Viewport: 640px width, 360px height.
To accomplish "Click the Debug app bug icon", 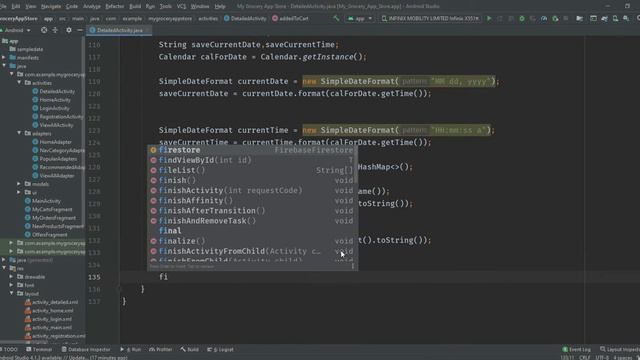I will tap(522, 18).
